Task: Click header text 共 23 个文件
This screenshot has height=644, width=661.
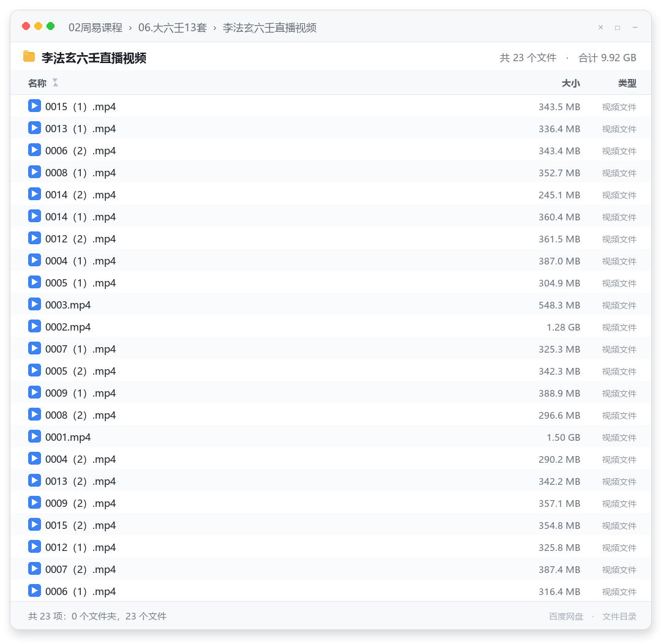Action: coord(528,58)
